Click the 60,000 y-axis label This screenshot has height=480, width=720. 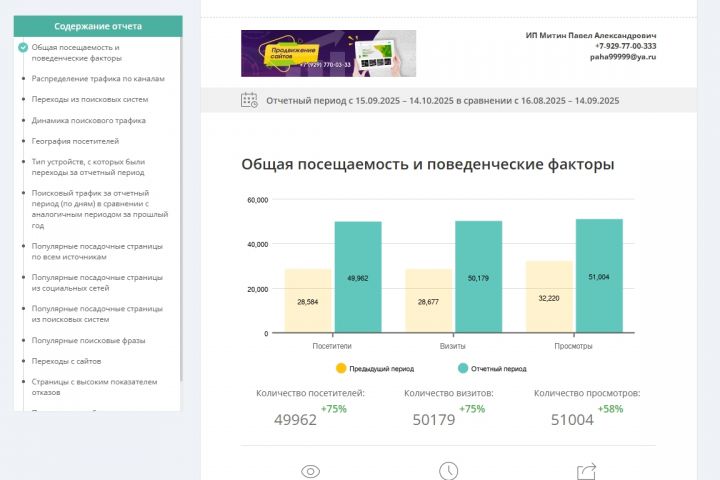(x=258, y=200)
